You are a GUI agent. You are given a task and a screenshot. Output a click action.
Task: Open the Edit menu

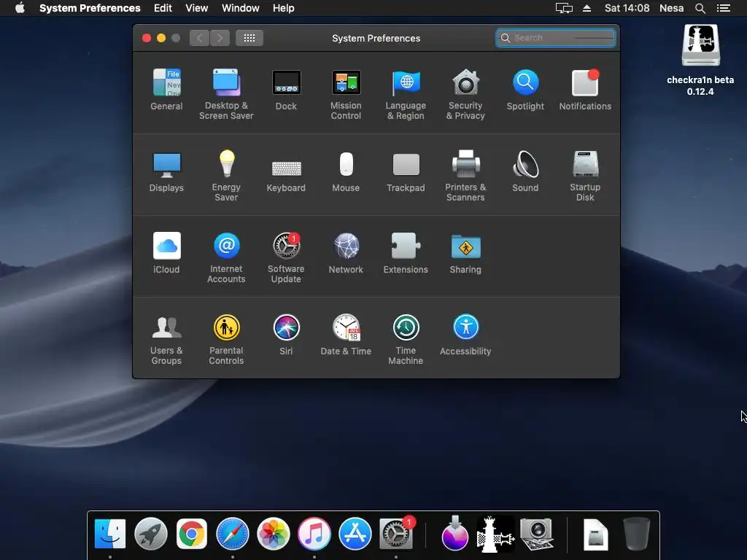pyautogui.click(x=163, y=8)
